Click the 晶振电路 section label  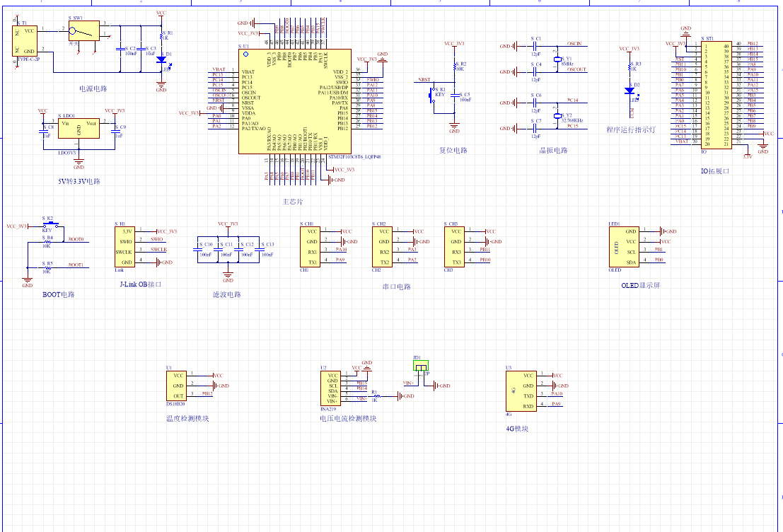tap(553, 151)
